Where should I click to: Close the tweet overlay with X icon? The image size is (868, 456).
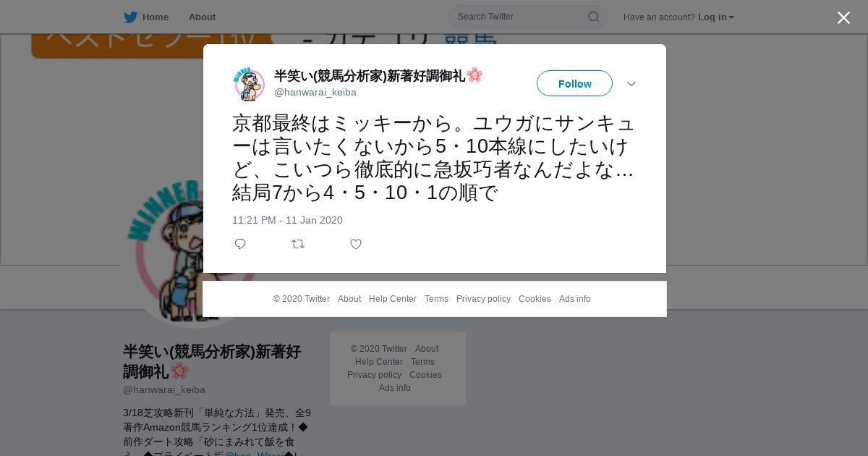click(x=843, y=17)
